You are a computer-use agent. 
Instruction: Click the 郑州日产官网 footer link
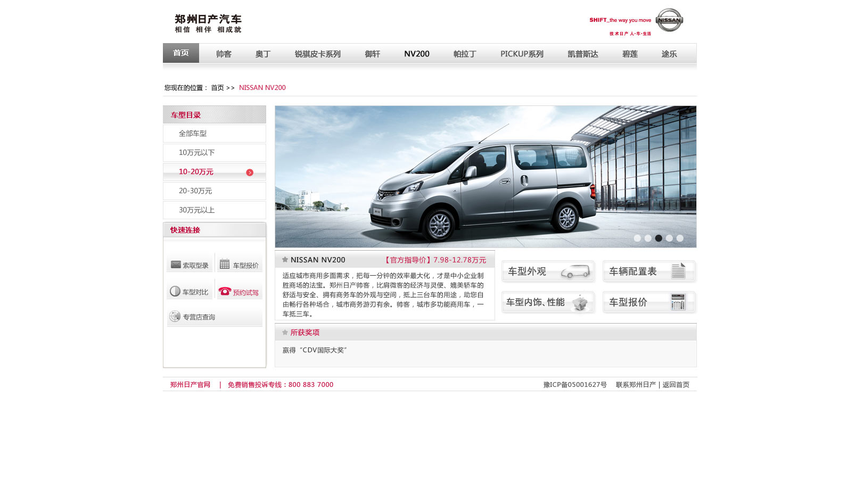pyautogui.click(x=190, y=385)
